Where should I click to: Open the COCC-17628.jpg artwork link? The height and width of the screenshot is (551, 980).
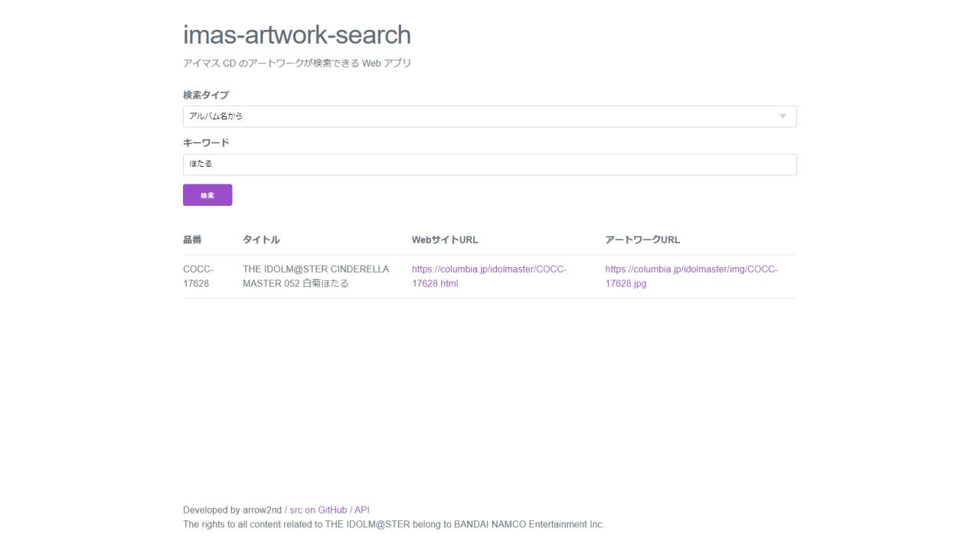pyautogui.click(x=691, y=276)
